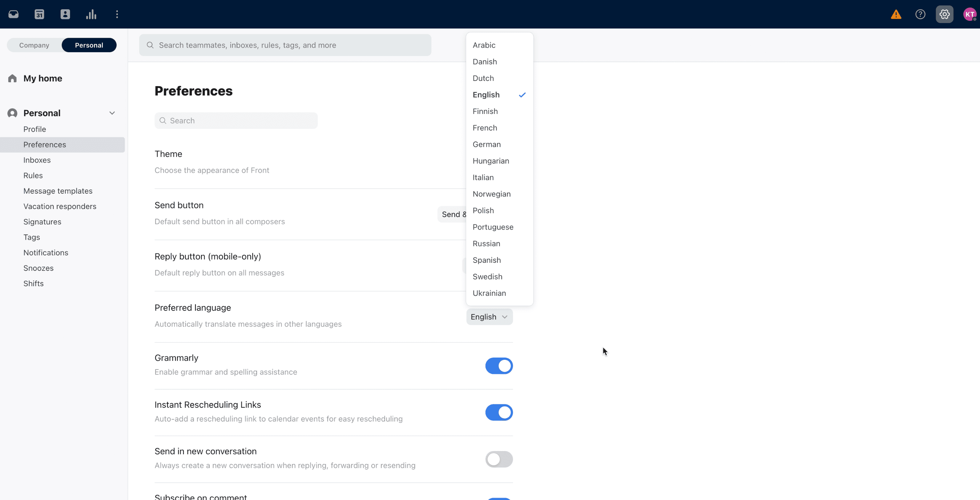The image size is (980, 500).
Task: Focus the teammates and inboxes search field
Action: [x=285, y=45]
